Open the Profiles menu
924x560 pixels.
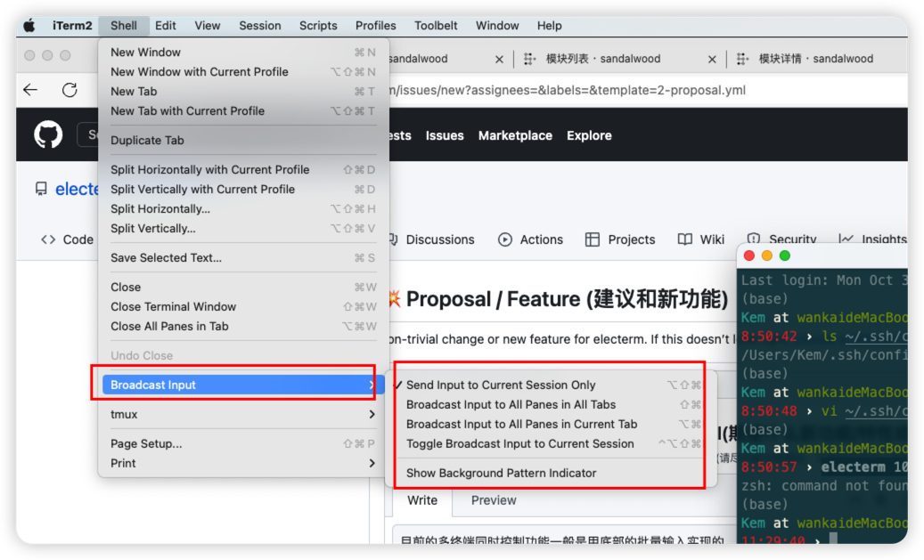pos(375,25)
